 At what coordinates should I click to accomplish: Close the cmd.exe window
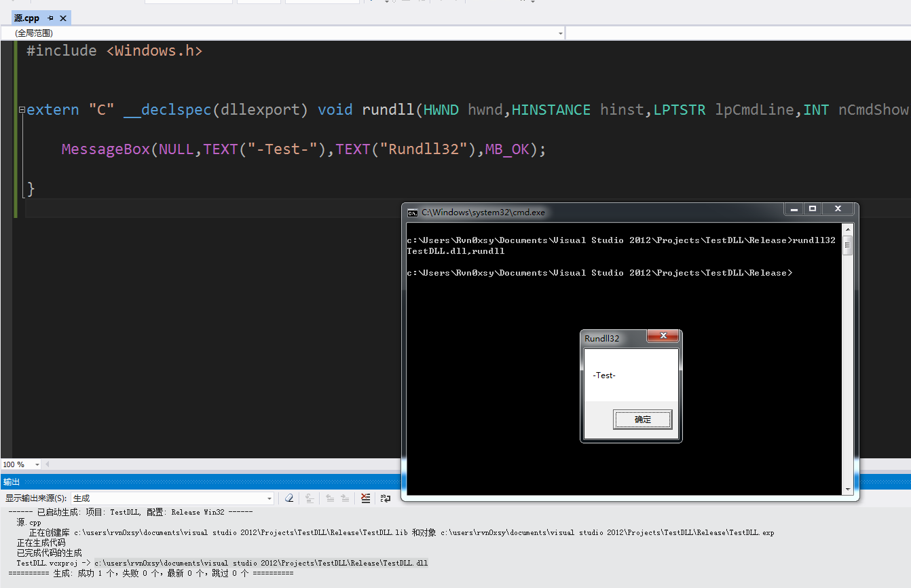click(x=838, y=208)
